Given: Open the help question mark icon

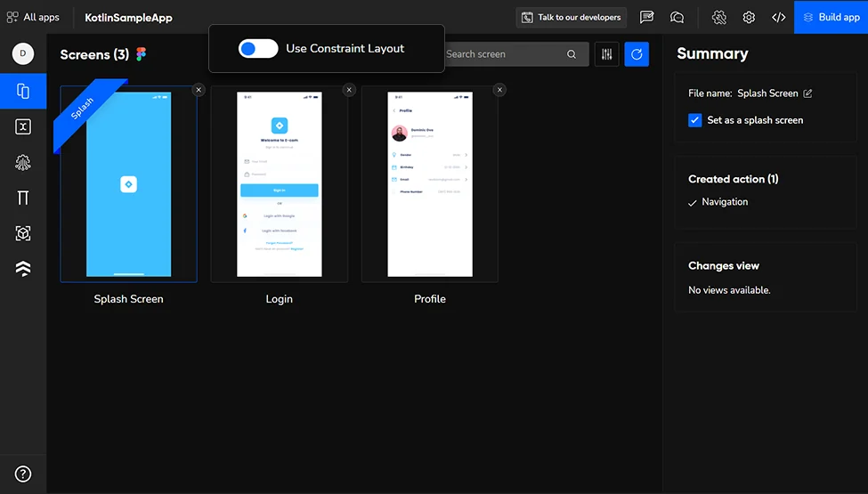Looking at the screenshot, I should coord(22,474).
